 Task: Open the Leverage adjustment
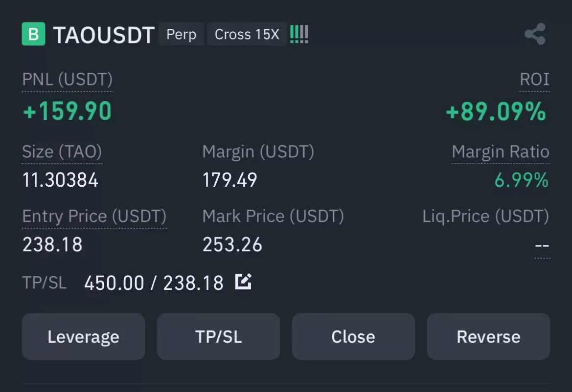click(84, 336)
